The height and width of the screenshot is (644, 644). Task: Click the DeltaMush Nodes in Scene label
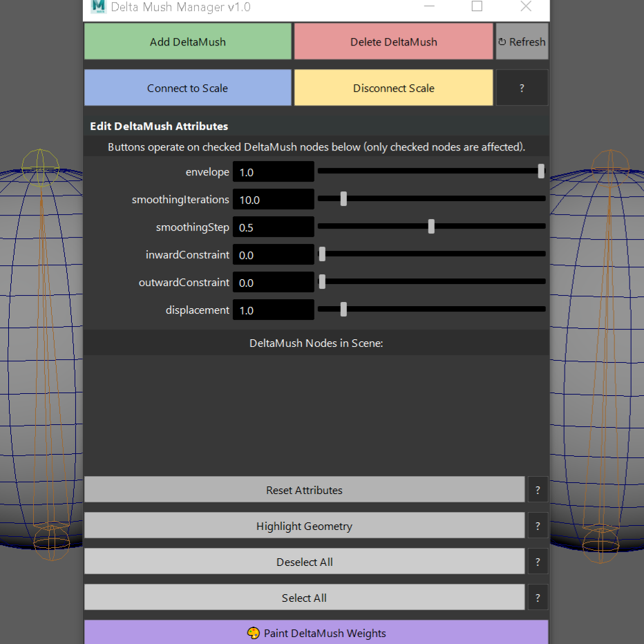click(x=316, y=343)
